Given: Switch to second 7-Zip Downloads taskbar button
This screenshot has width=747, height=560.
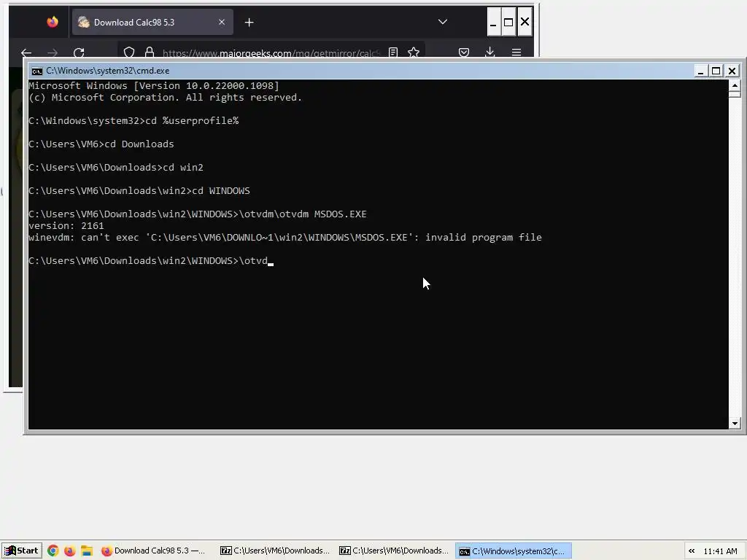Looking at the screenshot, I should coord(394,551).
